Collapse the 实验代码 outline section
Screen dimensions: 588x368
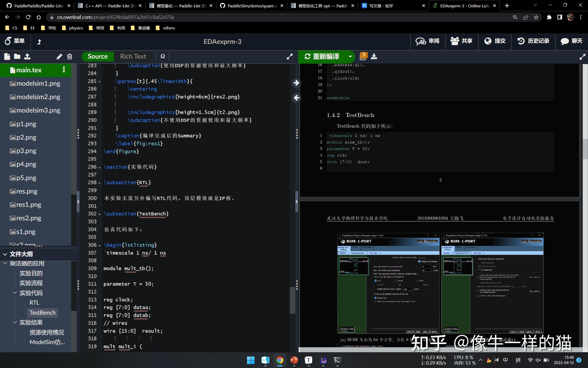tap(15, 293)
